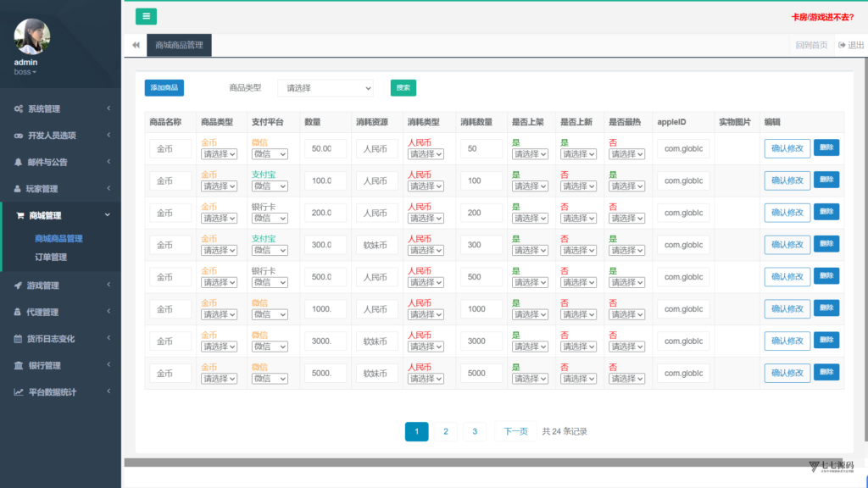Viewport: 868px width, 488px height.
Task: Click the shopping cart icon for 商城管理
Action: [20, 215]
